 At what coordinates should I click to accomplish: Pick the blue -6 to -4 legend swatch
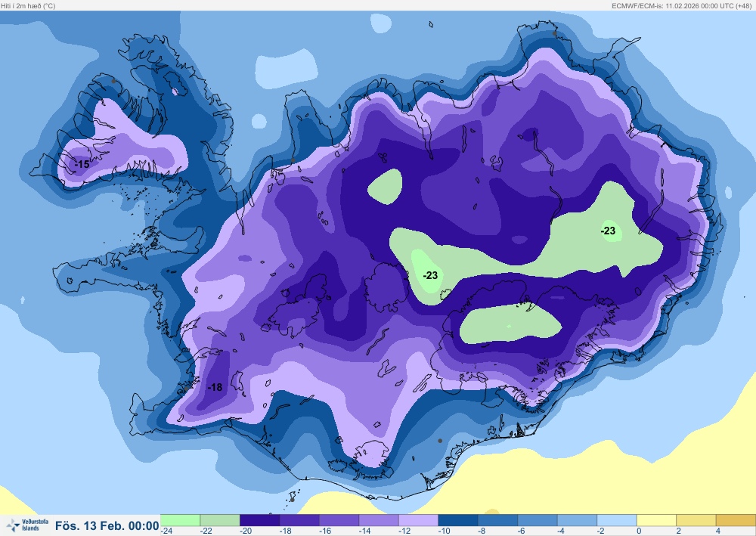537,520
